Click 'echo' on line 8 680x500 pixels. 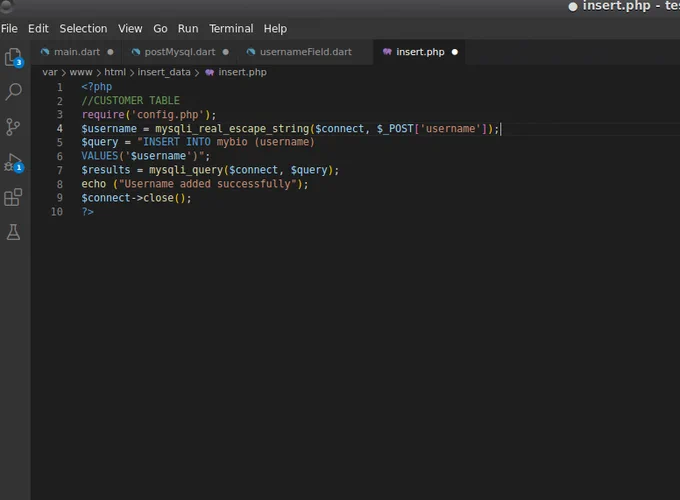click(94, 184)
